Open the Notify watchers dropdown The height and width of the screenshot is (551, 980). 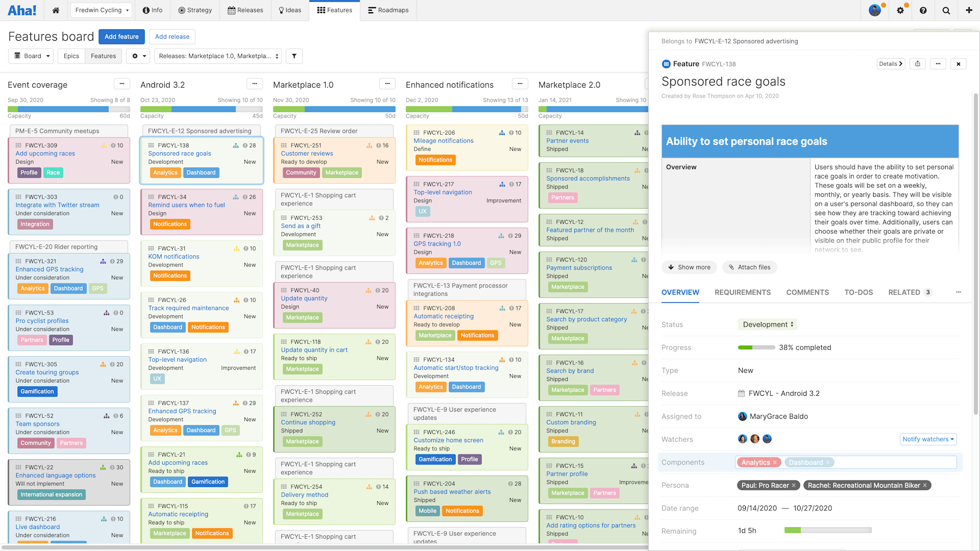[x=928, y=439]
